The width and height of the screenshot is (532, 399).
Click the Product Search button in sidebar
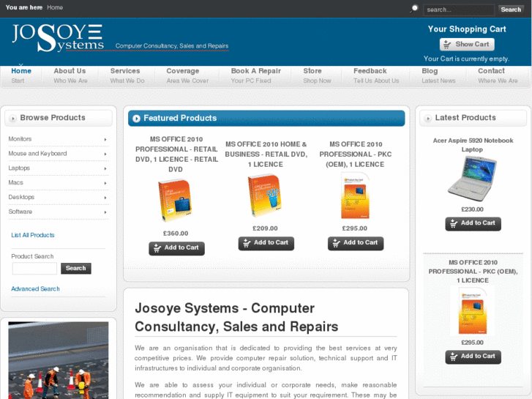point(76,268)
